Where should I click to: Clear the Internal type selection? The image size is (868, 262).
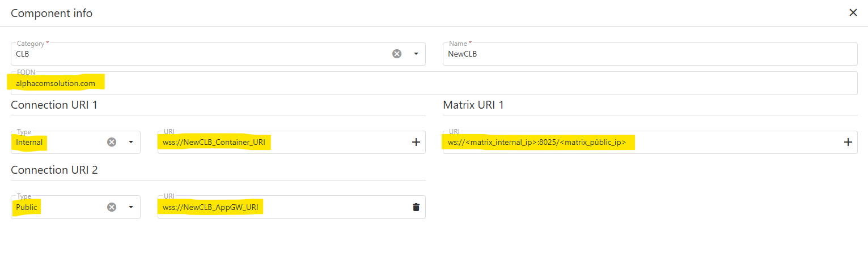pyautogui.click(x=112, y=142)
